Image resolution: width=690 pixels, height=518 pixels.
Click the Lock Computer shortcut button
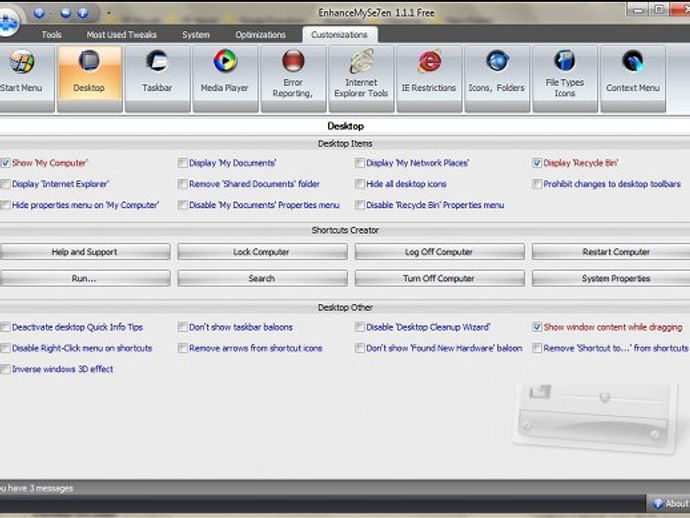pos(262,252)
